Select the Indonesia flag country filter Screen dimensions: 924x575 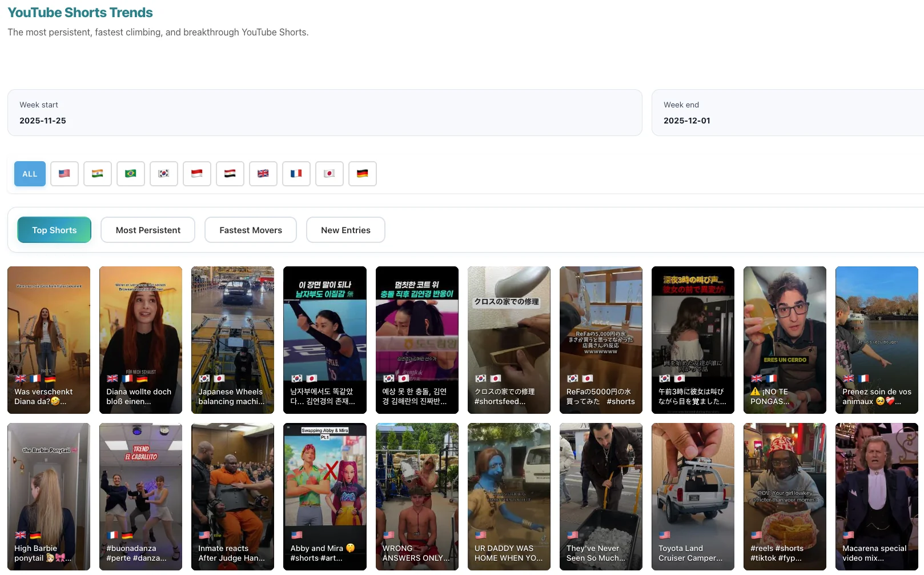pyautogui.click(x=196, y=173)
